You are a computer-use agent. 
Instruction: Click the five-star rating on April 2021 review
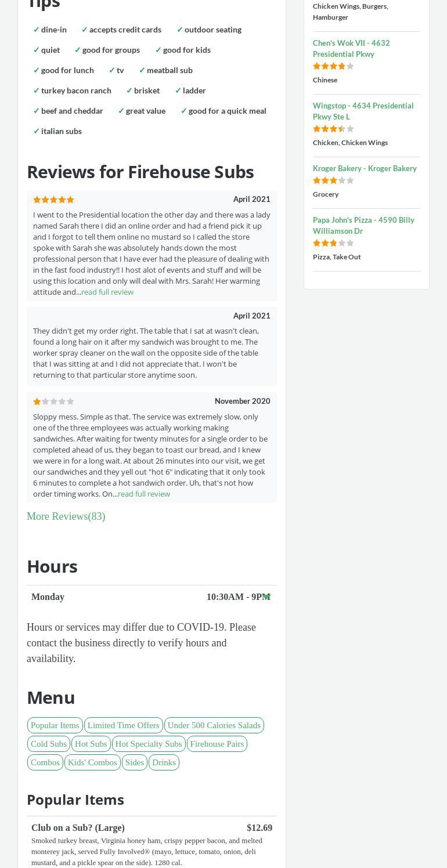coord(54,200)
